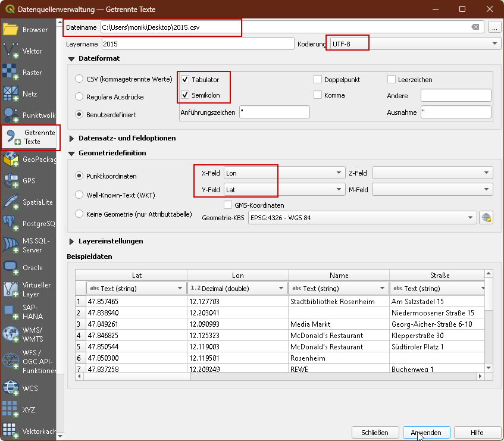
Task: Select the SpatiaLite feather icon
Action: [x=11, y=202]
